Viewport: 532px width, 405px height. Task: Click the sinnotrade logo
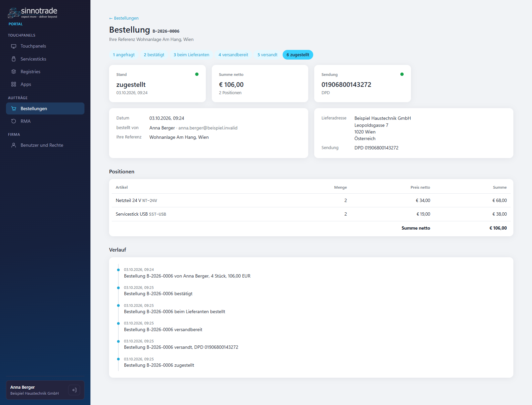pyautogui.click(x=33, y=13)
